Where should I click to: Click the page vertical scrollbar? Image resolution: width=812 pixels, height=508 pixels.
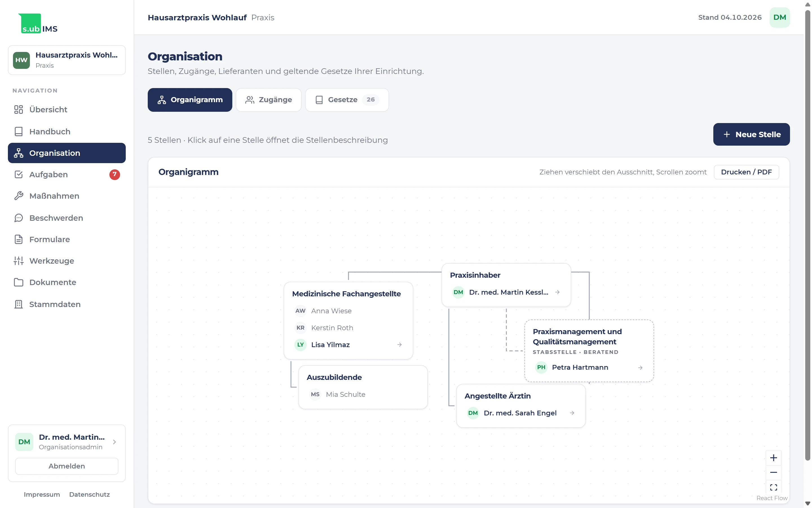pos(808,235)
